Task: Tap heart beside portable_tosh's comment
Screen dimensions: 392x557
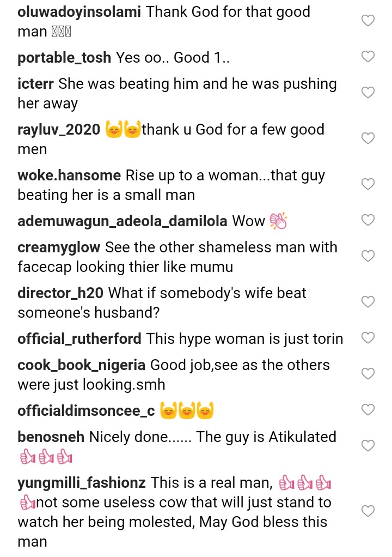Action: 368,57
